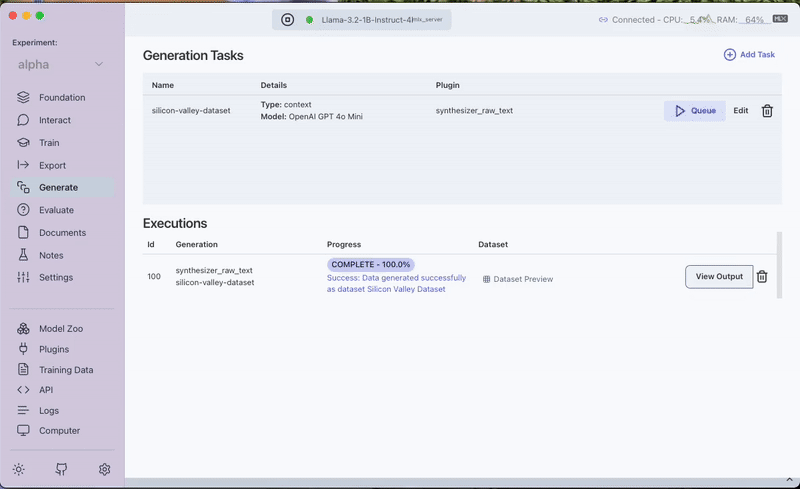This screenshot has height=489, width=800.
Task: Click the stop model button in header
Action: [287, 19]
